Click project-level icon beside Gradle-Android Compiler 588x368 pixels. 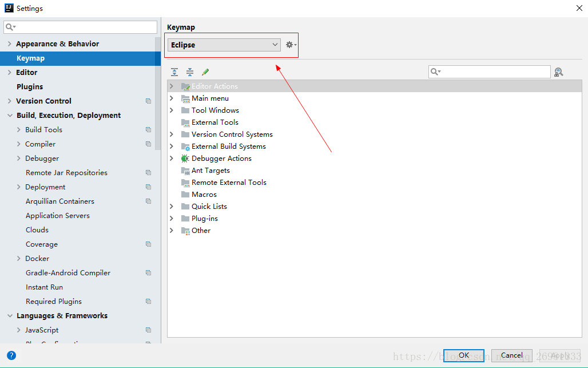click(x=149, y=273)
